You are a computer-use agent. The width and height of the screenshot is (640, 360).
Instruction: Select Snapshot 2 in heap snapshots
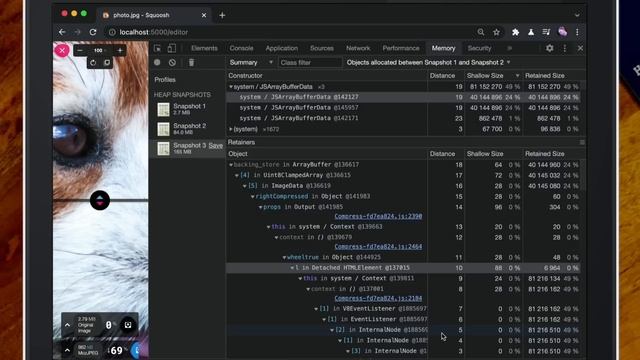click(188, 129)
